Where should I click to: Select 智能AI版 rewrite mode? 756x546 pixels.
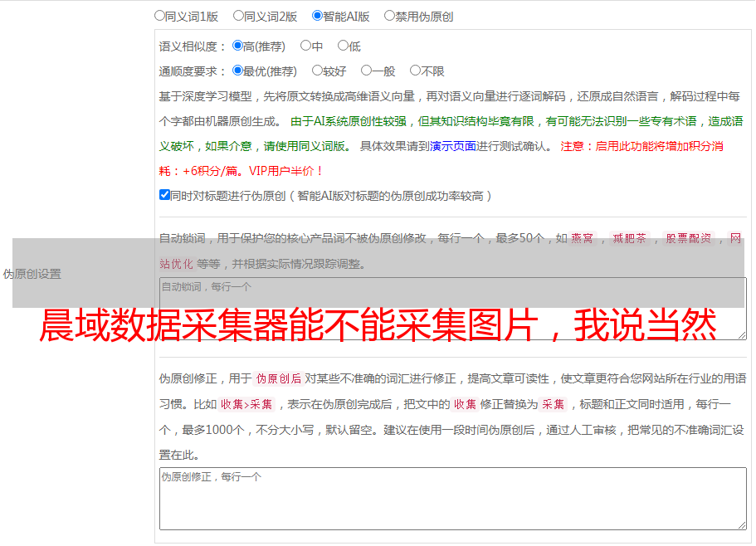pos(317,16)
